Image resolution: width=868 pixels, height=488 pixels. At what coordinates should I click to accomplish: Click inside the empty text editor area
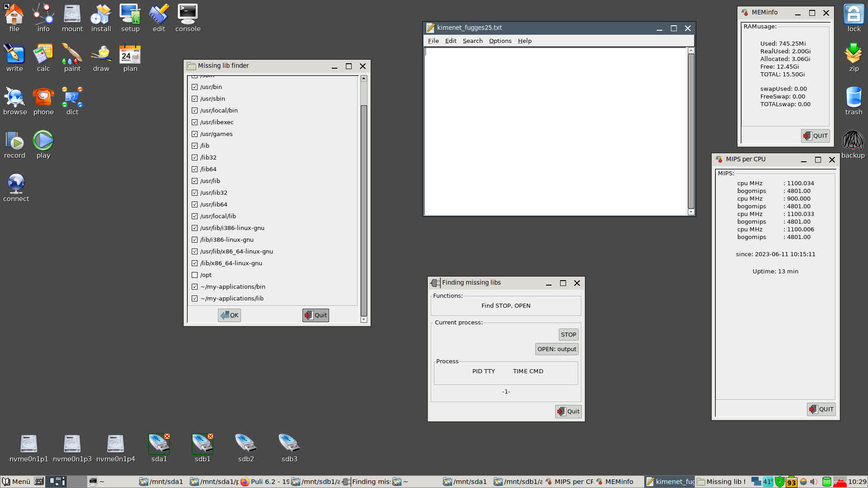tap(556, 131)
